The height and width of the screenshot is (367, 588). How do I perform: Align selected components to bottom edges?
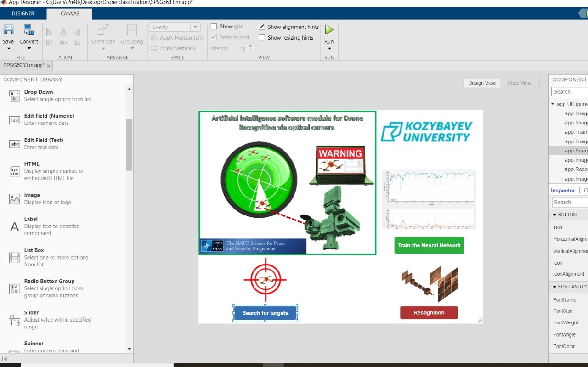pos(78,42)
